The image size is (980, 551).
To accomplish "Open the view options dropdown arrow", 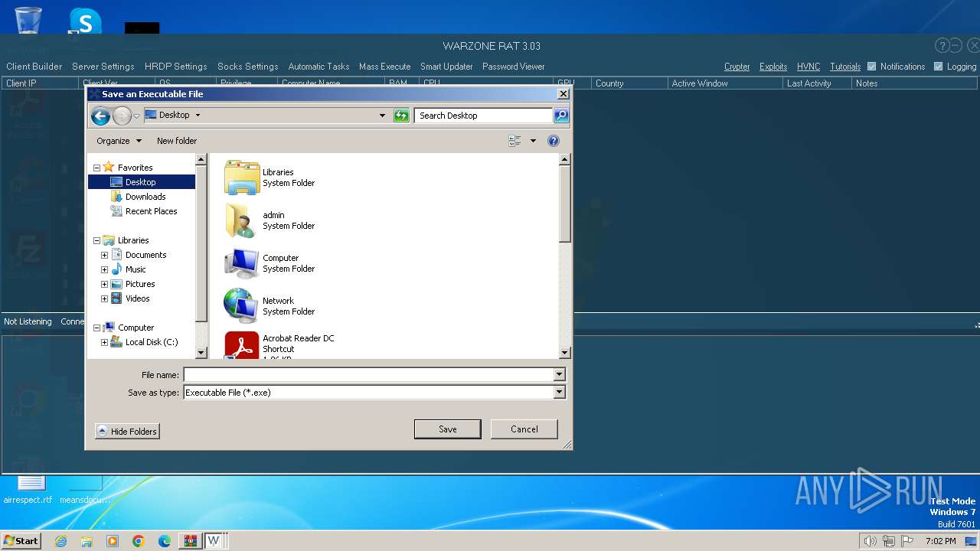I will coord(533,141).
